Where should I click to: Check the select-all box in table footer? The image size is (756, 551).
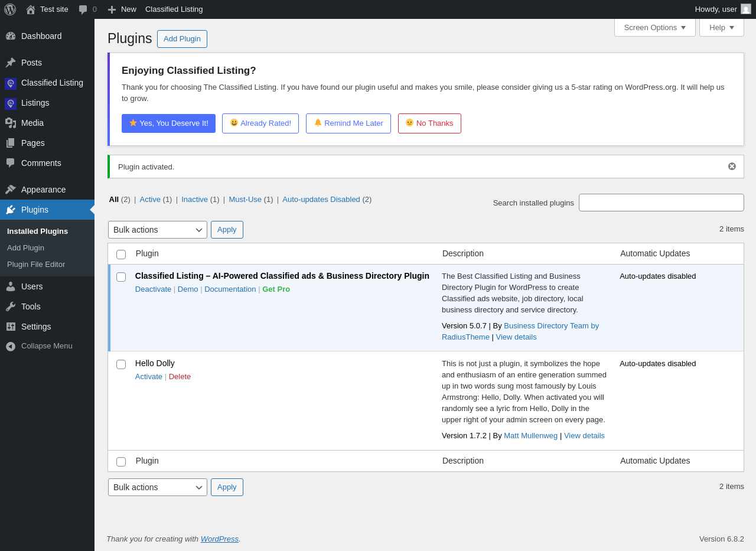pos(121,462)
